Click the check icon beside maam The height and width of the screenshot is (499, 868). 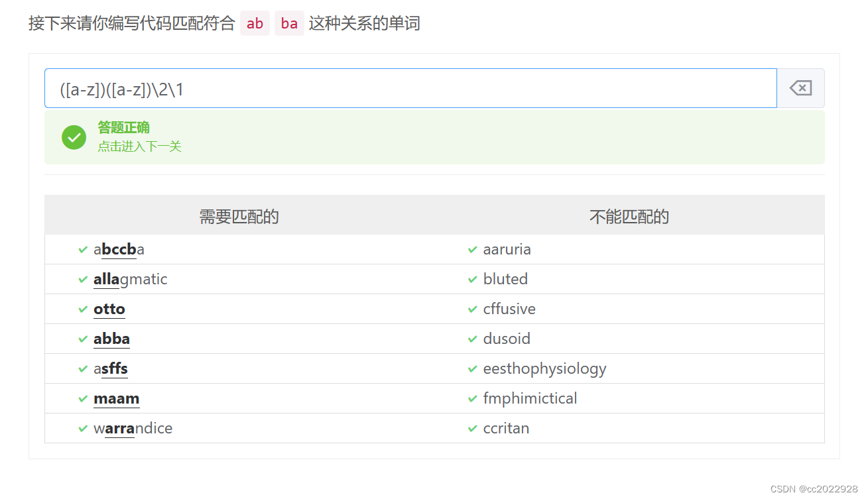point(83,398)
